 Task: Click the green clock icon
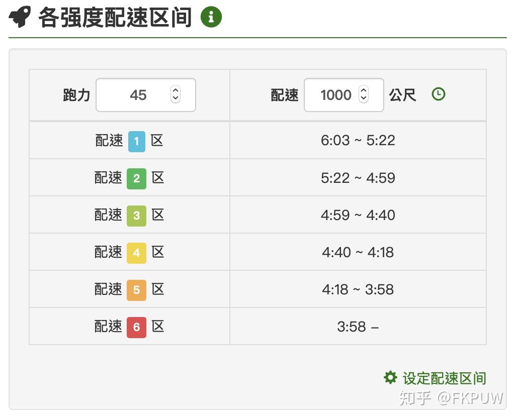[x=439, y=94]
